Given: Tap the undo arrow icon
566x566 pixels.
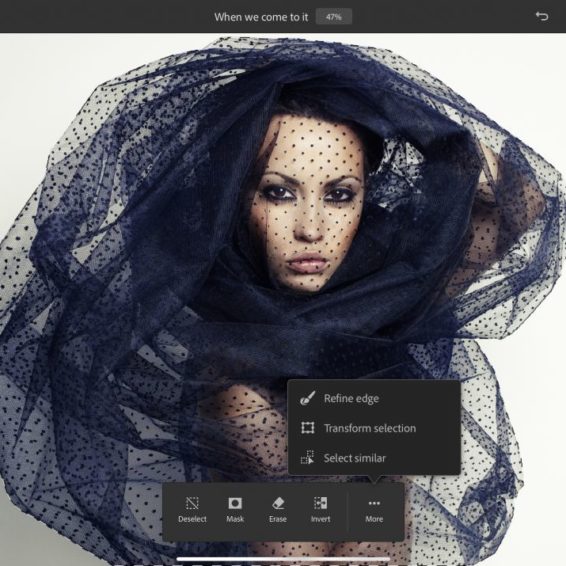Looking at the screenshot, I should coord(542,16).
